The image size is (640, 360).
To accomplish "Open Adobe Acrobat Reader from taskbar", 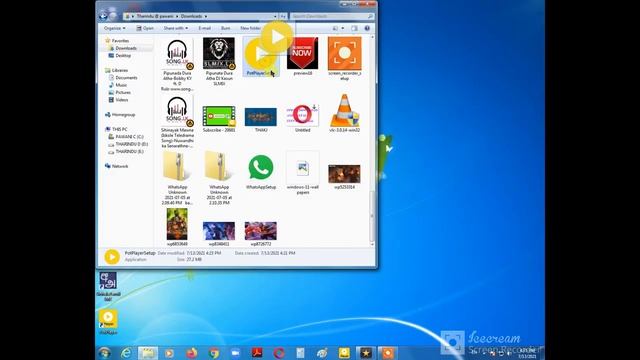I will click(257, 353).
